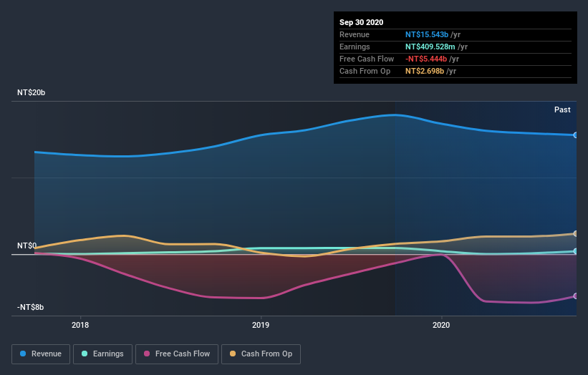This screenshot has width=588, height=375.
Task: Toggle the Earnings legend button
Action: tap(102, 354)
